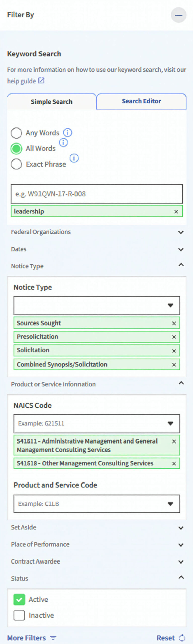The image size is (193, 644).
Task: Remove the Sources Sought notice filter
Action: tap(174, 323)
